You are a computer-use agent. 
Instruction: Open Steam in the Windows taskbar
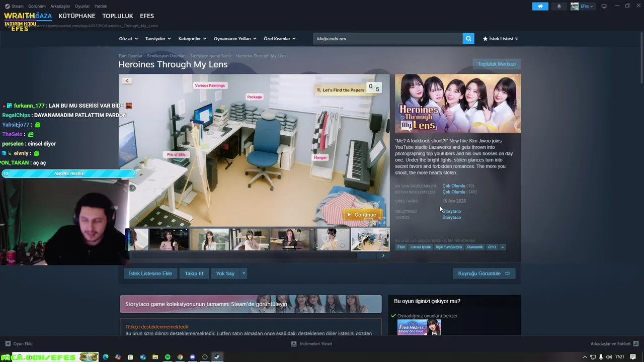tap(217, 357)
